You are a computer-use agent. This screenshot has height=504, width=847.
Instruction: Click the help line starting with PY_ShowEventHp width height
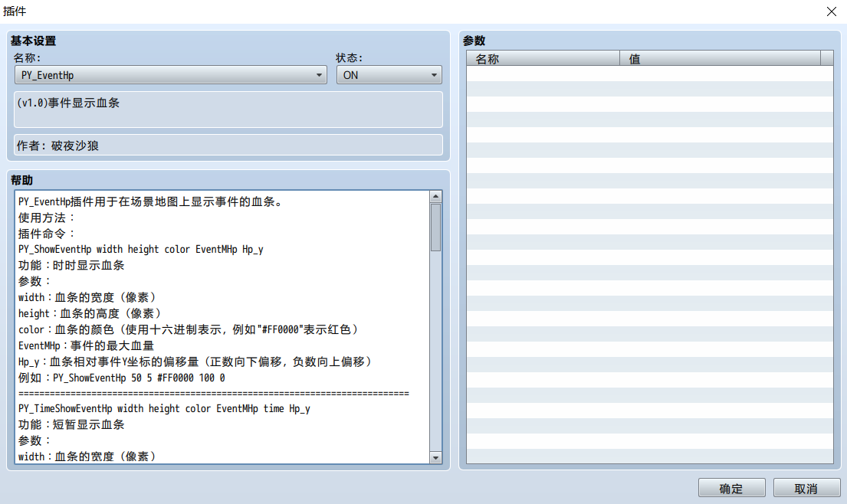pyautogui.click(x=140, y=249)
